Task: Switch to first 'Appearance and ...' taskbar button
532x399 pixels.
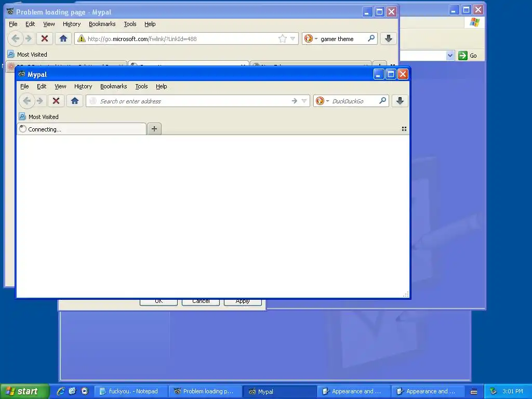Action: (353, 391)
